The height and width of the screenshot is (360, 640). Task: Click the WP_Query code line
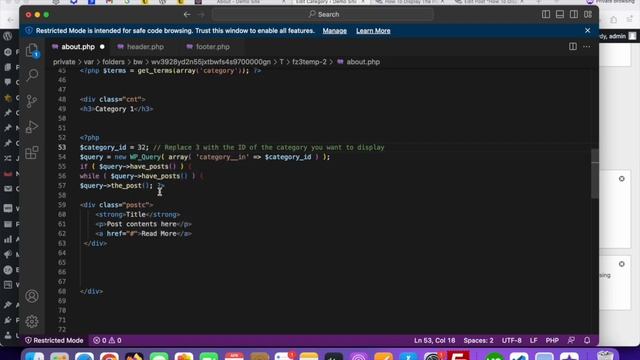point(204,157)
